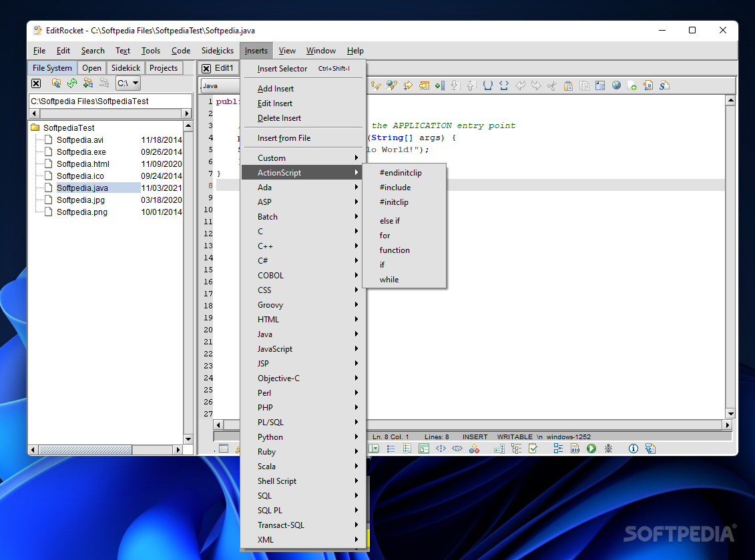Click the checklist validate icon in bottom toolbar
This screenshot has height=560, width=755.
[x=533, y=449]
